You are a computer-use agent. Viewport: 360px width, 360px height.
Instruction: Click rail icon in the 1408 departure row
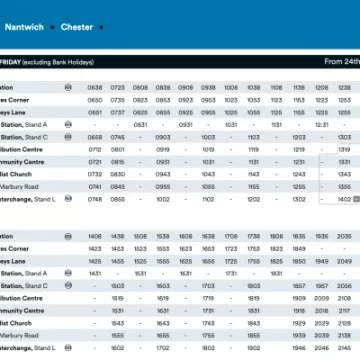[x=68, y=236]
